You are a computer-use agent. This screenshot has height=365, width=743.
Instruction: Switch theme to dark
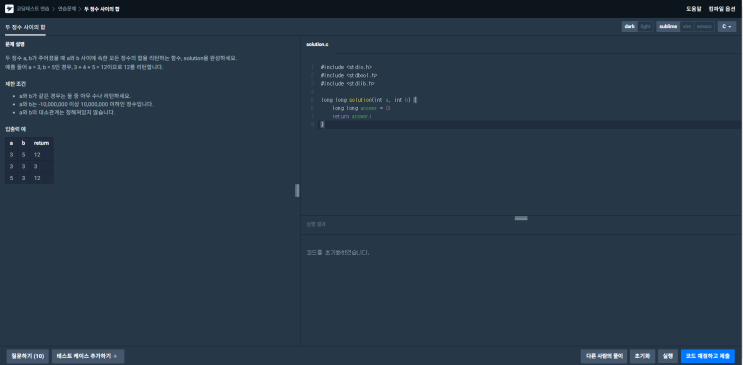pos(629,27)
